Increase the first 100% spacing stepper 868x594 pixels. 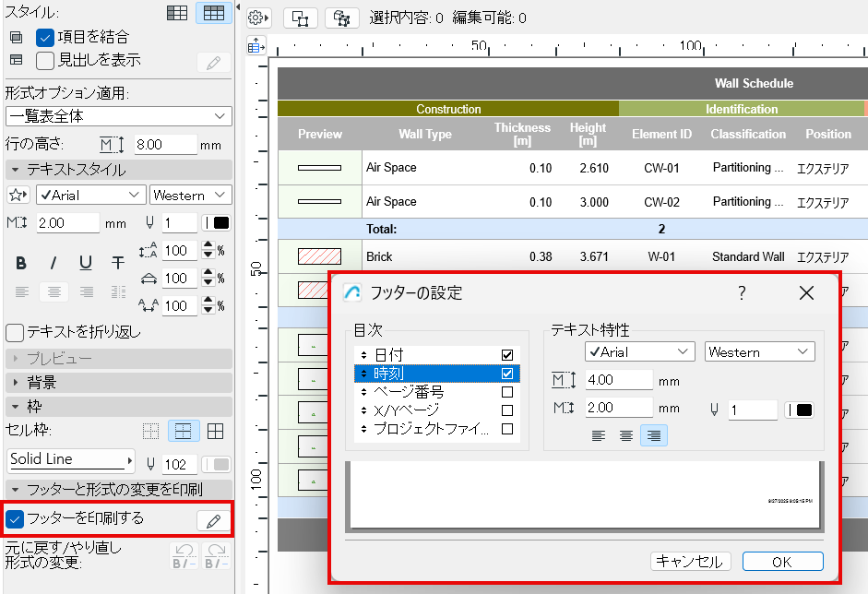(x=208, y=245)
